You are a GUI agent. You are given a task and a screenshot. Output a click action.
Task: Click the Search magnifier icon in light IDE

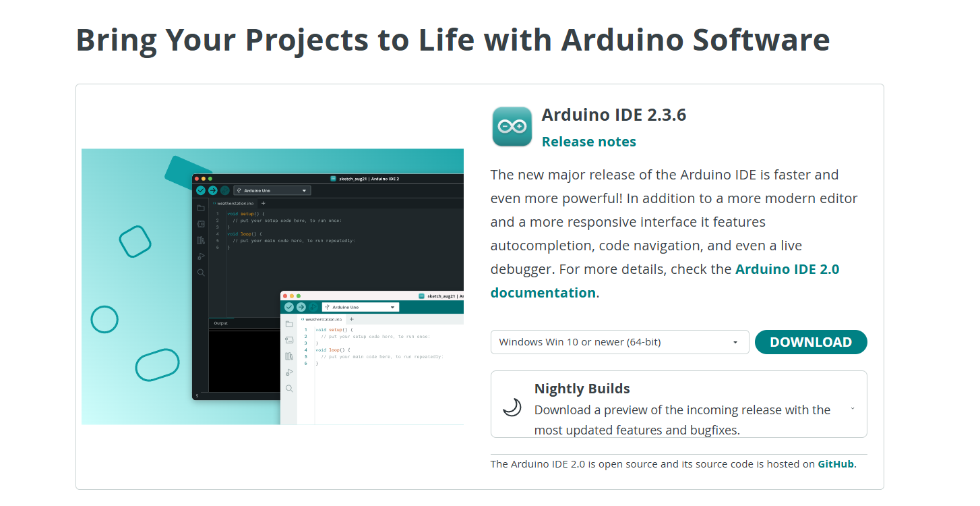click(x=289, y=389)
